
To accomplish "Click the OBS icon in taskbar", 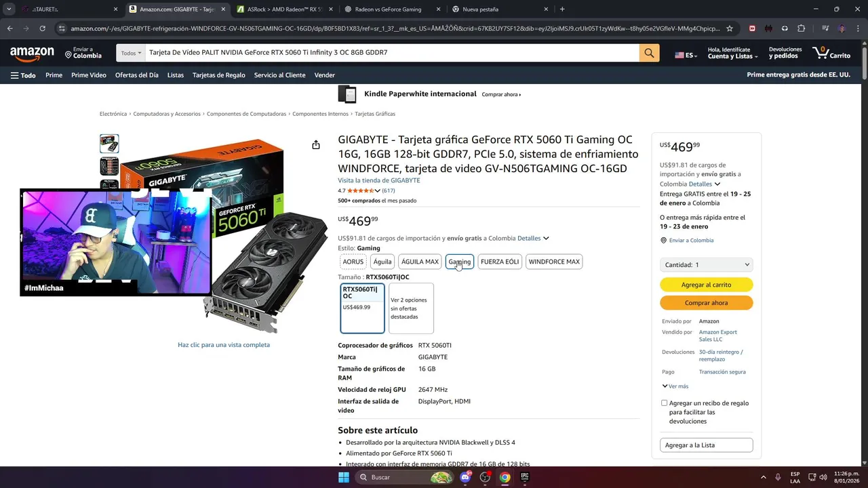I will [485, 477].
